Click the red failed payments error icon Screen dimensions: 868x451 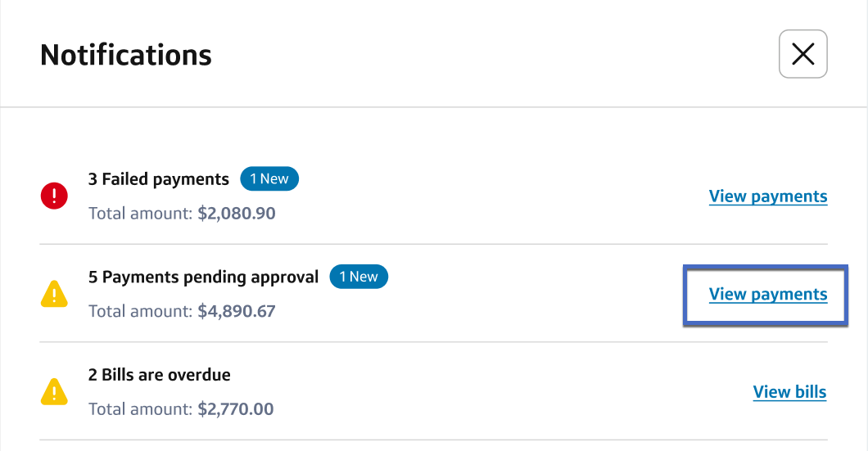[x=54, y=196]
